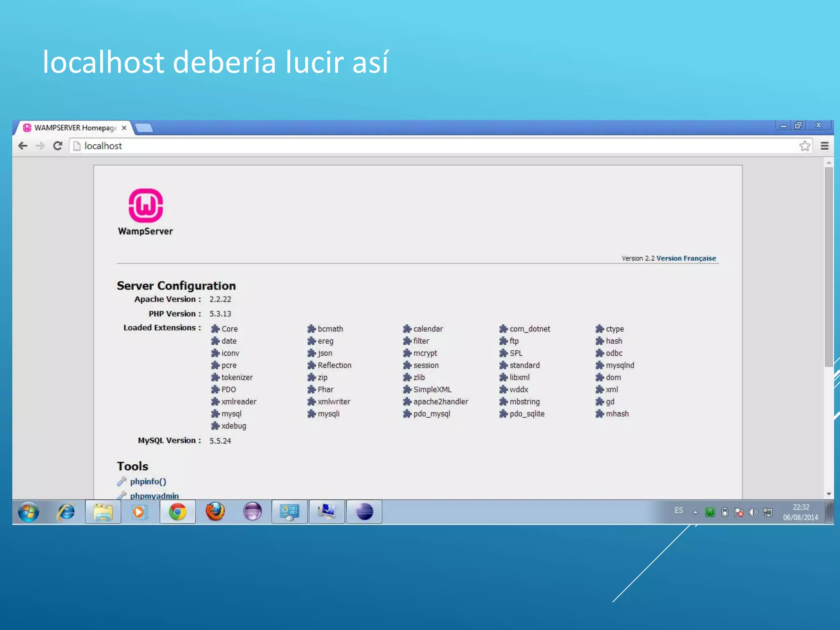Click the page vertical scrollbar thumb

pos(829,267)
